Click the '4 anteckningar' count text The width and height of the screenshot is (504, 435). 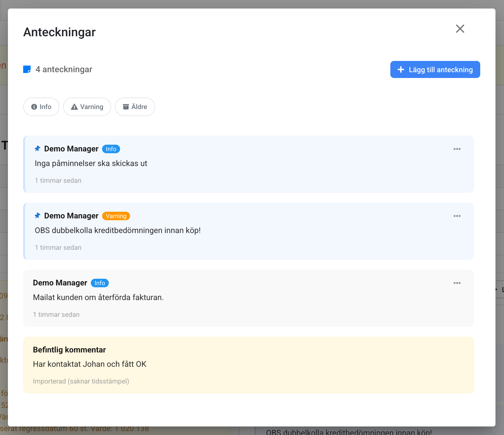(x=64, y=69)
